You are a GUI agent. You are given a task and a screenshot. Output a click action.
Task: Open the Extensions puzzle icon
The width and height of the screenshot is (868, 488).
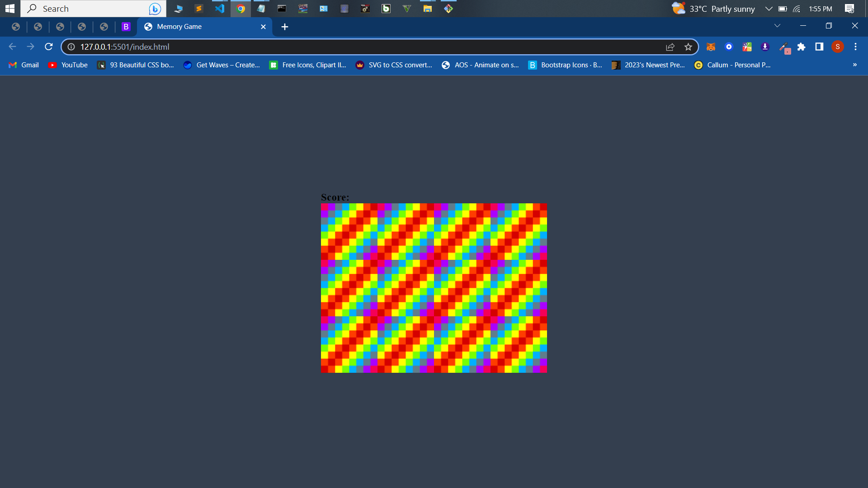point(801,47)
